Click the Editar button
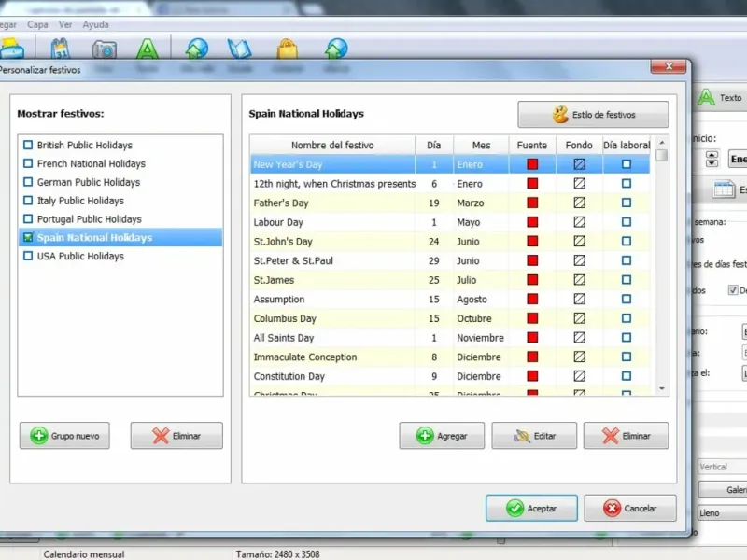This screenshot has height=560, width=747. point(534,435)
